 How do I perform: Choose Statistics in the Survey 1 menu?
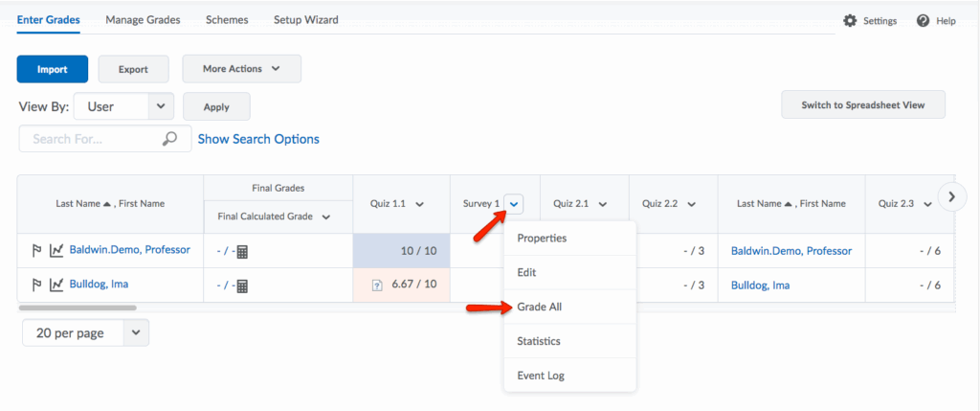(539, 341)
